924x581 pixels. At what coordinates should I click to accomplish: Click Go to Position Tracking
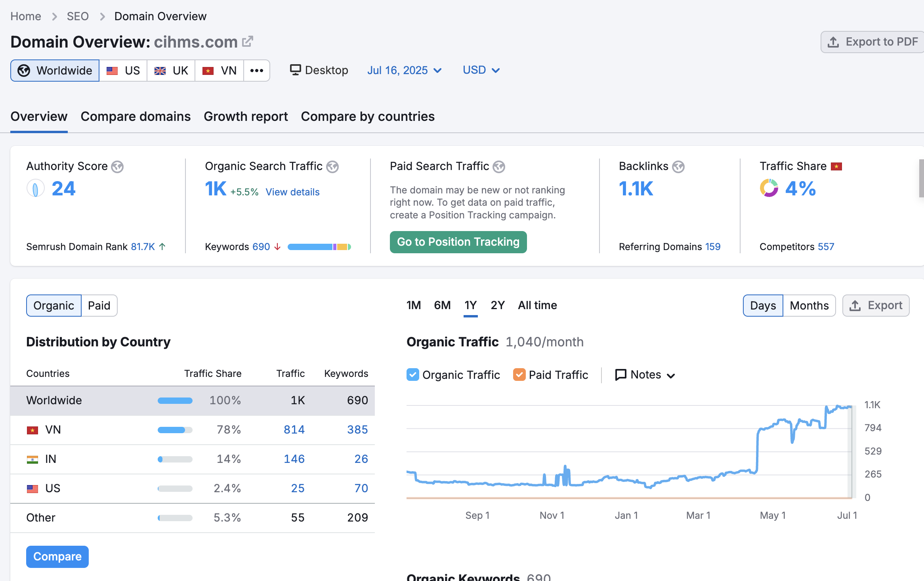point(458,242)
